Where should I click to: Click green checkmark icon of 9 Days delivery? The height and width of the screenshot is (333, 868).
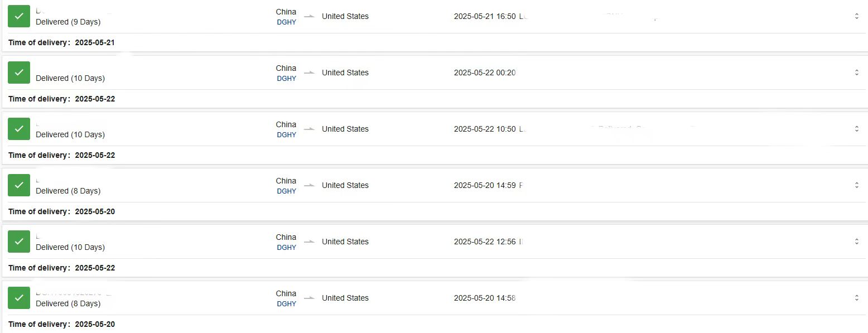point(19,16)
